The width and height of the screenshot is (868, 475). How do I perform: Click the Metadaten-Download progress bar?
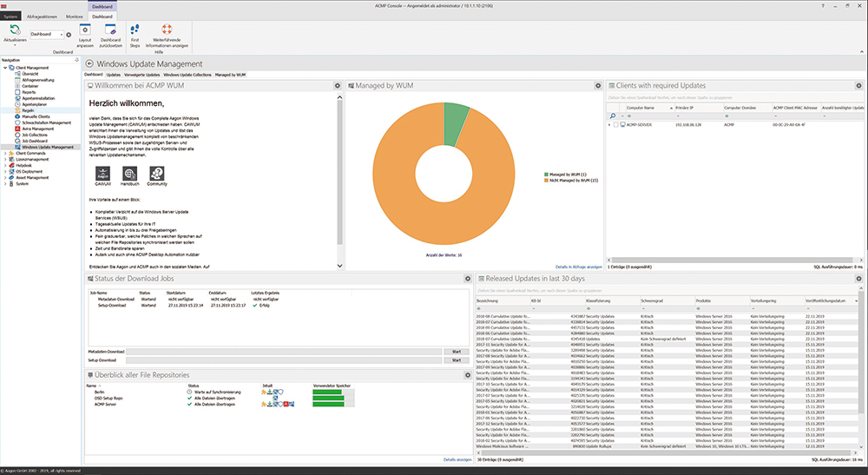[285, 352]
